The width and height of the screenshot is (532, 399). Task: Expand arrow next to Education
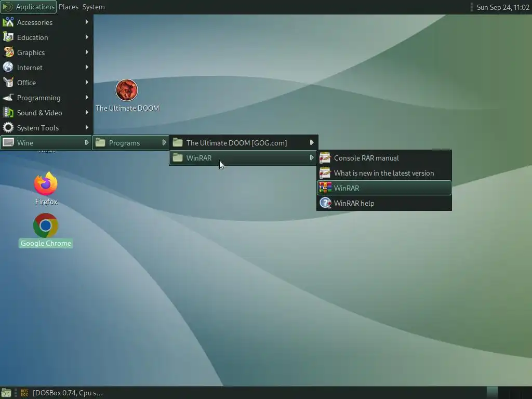[87, 37]
